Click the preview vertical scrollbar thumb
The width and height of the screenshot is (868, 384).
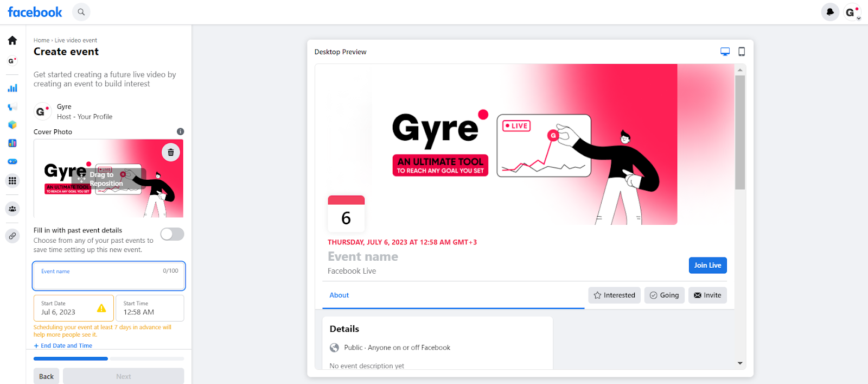click(x=740, y=133)
